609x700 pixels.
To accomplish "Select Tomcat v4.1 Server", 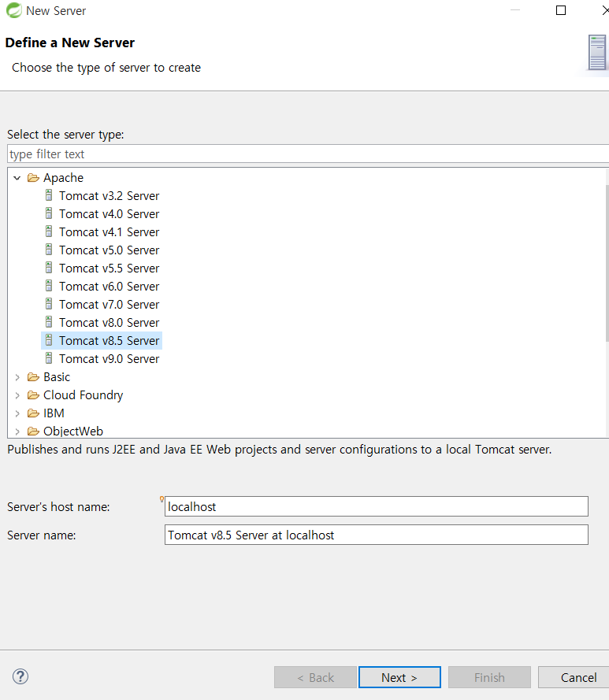I will (109, 232).
